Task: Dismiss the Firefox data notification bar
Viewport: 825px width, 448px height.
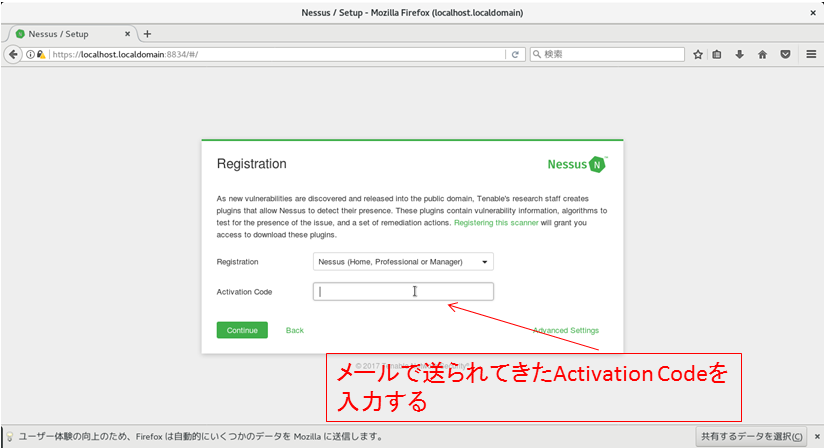Action: [817, 436]
